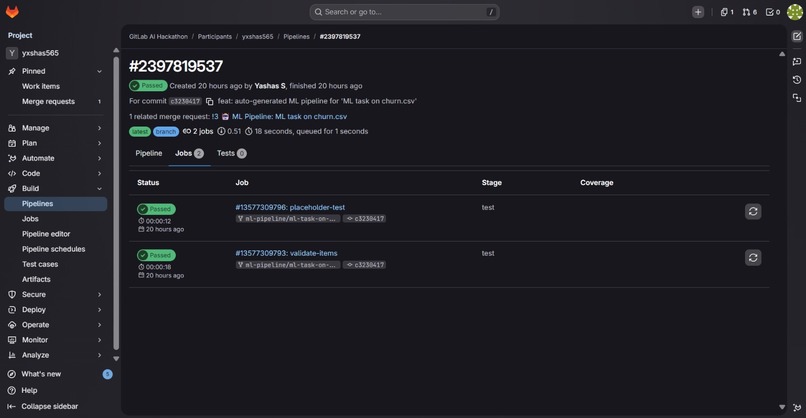Image resolution: width=806 pixels, height=418 pixels.
Task: Open the user avatar menu
Action: coord(795,12)
